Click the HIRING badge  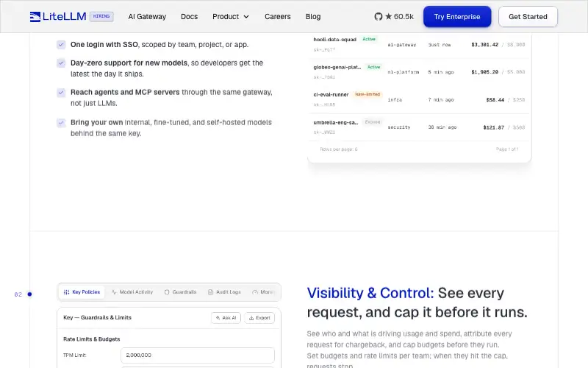click(101, 16)
